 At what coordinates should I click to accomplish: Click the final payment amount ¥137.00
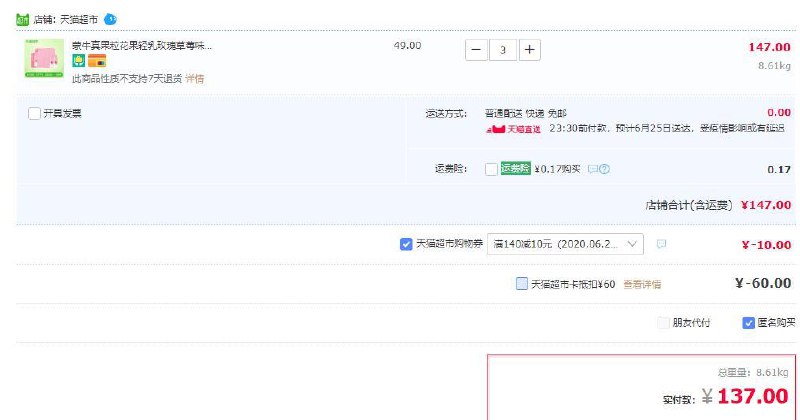[x=745, y=396]
